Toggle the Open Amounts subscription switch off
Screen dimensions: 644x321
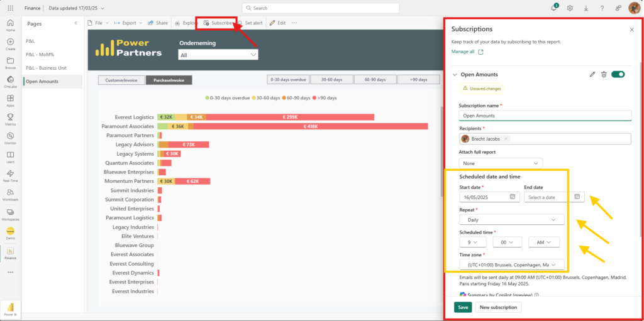(618, 74)
